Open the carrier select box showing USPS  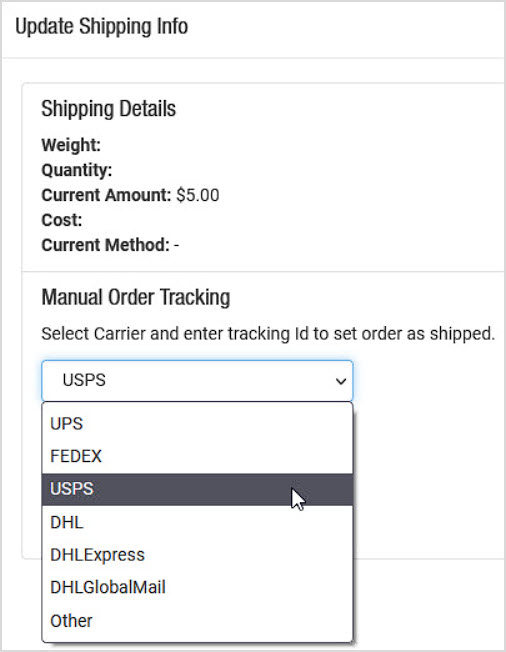[197, 380]
